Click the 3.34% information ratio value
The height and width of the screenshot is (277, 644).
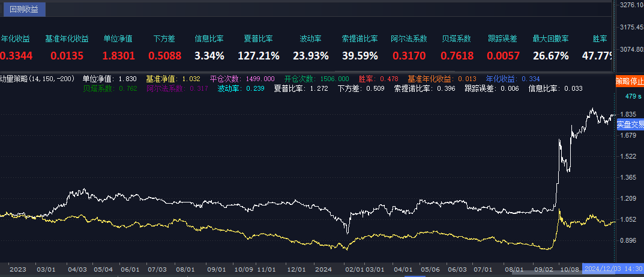tap(209, 56)
